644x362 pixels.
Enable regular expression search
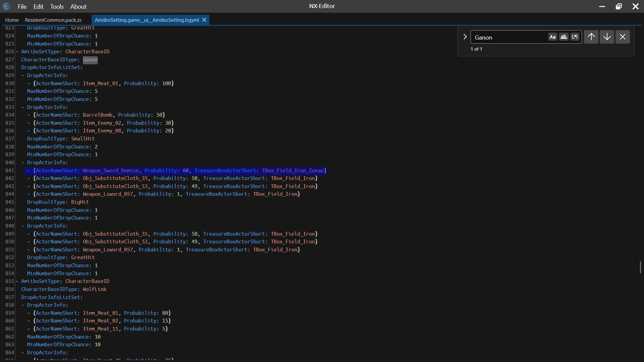pyautogui.click(x=575, y=37)
